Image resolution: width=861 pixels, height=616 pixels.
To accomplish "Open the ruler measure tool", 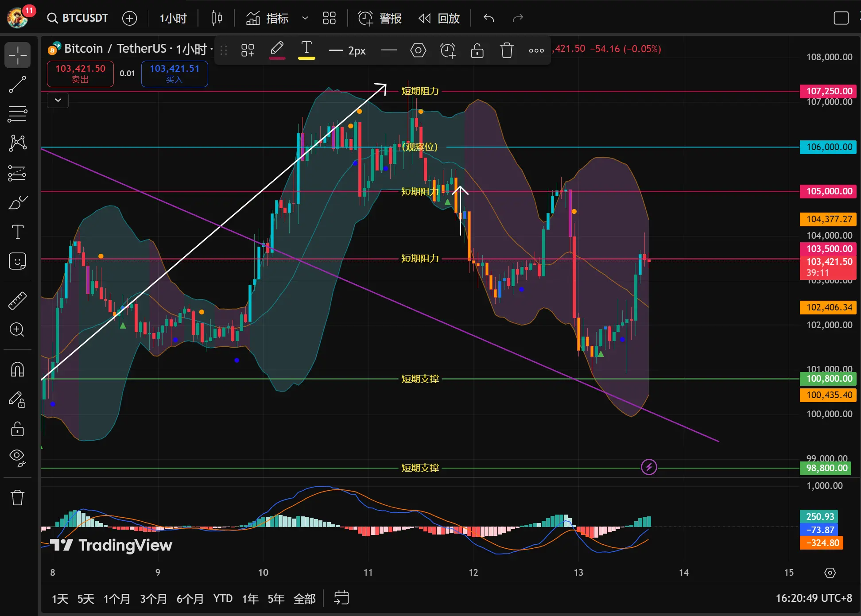I will (18, 301).
